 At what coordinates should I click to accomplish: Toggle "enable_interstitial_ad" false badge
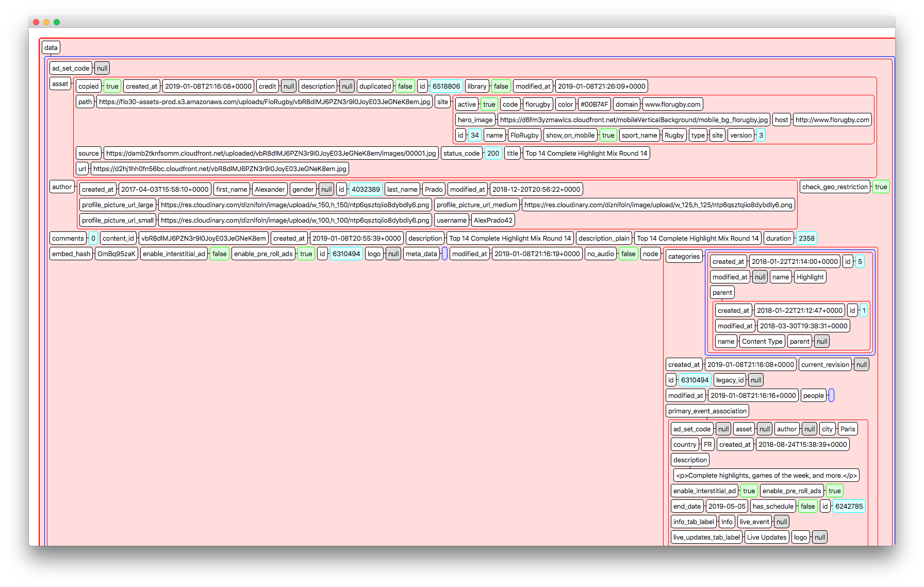[219, 254]
